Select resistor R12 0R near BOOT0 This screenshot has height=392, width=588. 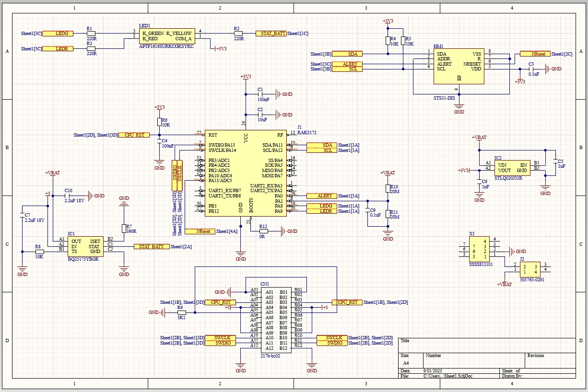(263, 231)
